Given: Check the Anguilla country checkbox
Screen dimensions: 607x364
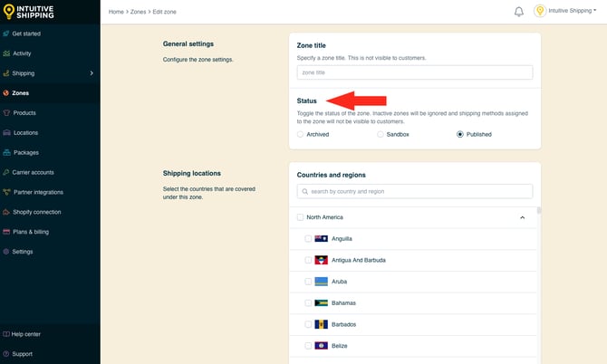Looking at the screenshot, I should (x=309, y=239).
